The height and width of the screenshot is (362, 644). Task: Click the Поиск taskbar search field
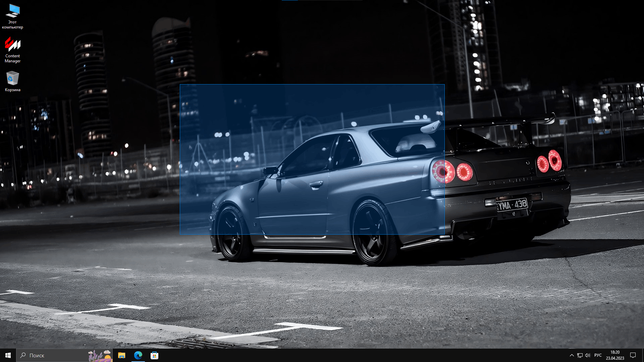click(x=54, y=355)
